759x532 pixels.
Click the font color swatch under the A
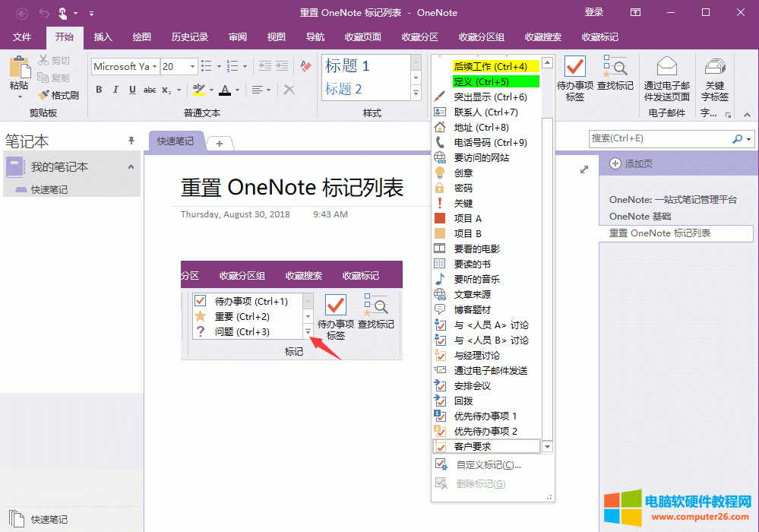point(226,93)
